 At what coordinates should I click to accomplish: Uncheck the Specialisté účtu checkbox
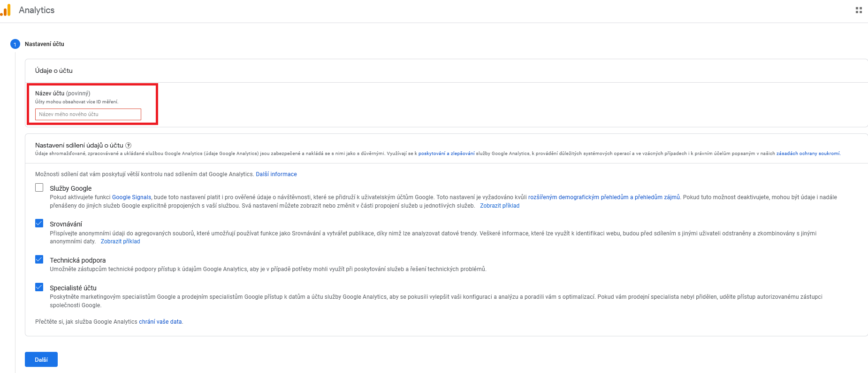[39, 287]
